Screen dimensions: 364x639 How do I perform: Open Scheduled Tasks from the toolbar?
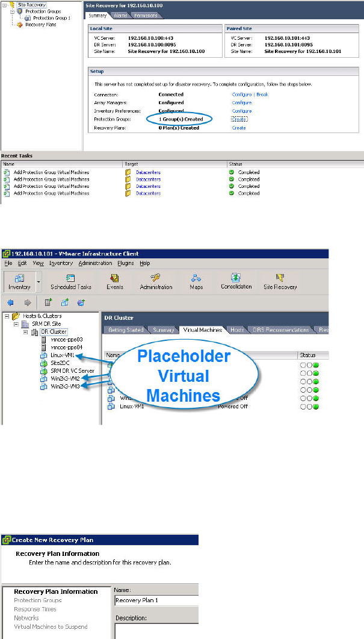[x=71, y=280]
